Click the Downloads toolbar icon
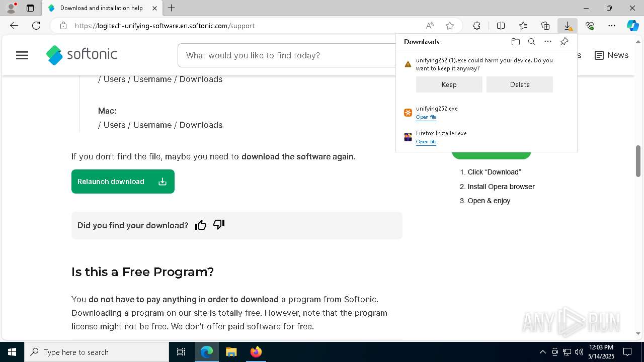 tap(568, 26)
